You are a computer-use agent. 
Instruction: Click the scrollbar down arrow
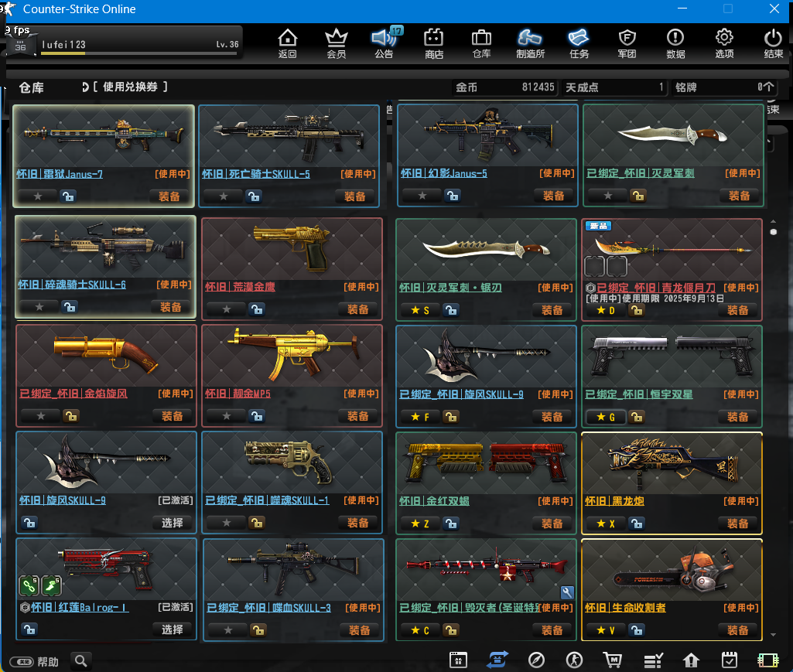click(774, 635)
